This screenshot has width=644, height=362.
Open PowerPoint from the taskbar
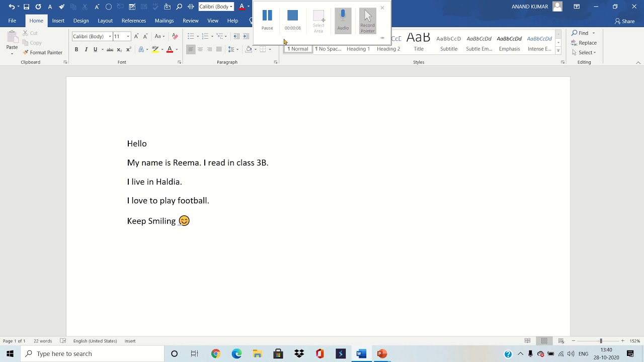tap(382, 354)
